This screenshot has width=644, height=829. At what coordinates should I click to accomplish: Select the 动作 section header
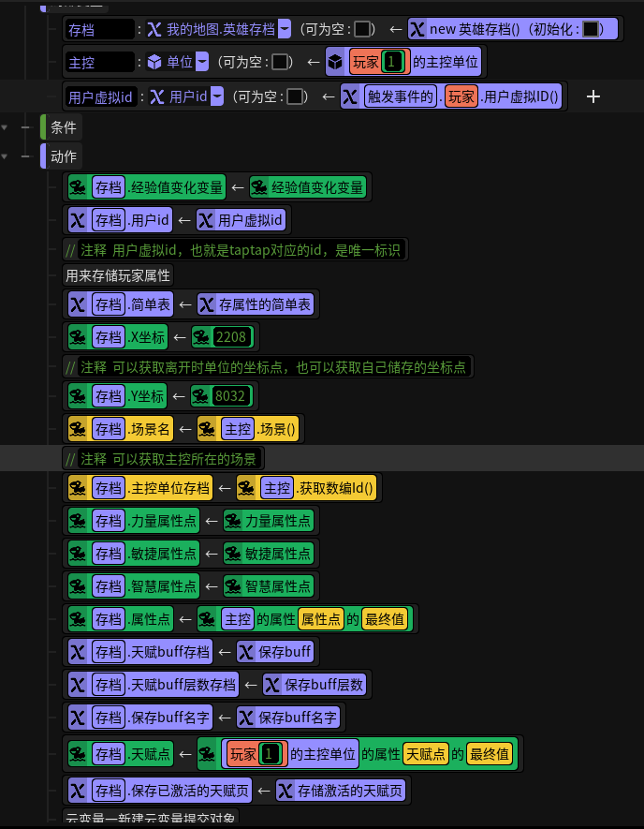pos(64,156)
